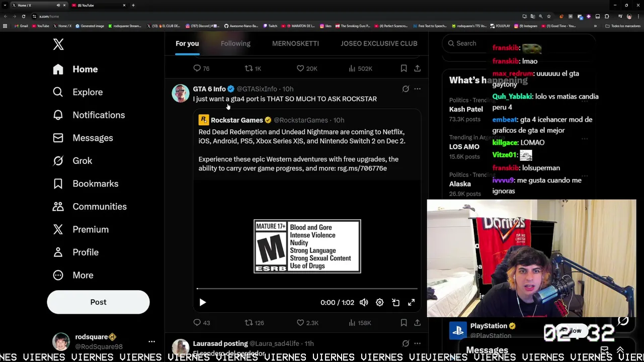Open the LOS AMO trending topic
This screenshot has width=644, height=362.
(464, 147)
